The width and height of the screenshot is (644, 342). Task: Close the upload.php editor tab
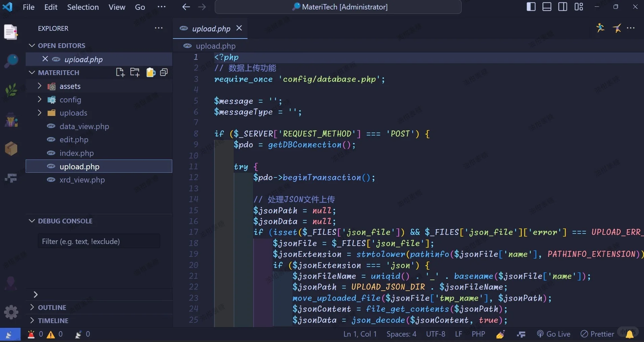click(x=239, y=28)
